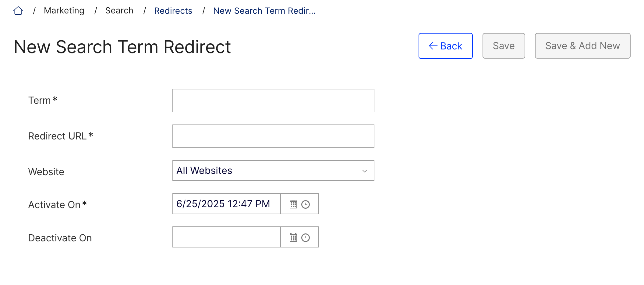Click the Activate On date field
The height and width of the screenshot is (285, 644).
[x=226, y=204]
